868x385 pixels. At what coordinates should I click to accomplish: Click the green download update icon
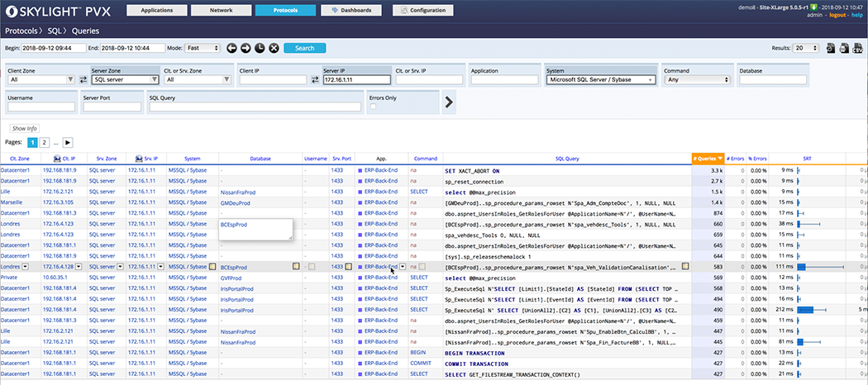pos(814,7)
